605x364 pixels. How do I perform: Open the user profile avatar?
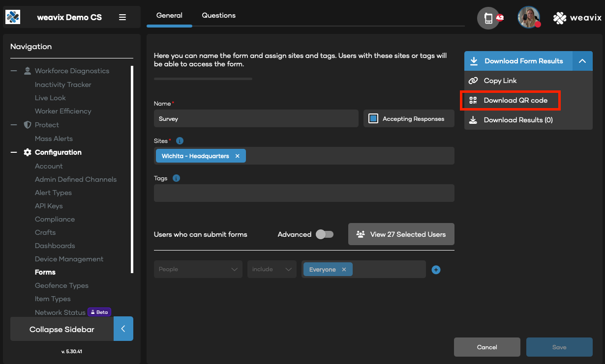click(529, 17)
